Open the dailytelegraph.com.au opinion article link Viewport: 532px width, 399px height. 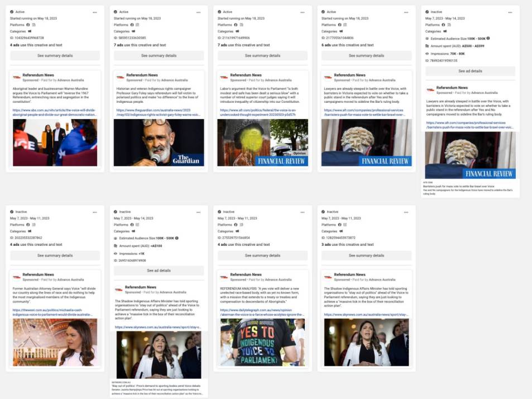(x=262, y=312)
